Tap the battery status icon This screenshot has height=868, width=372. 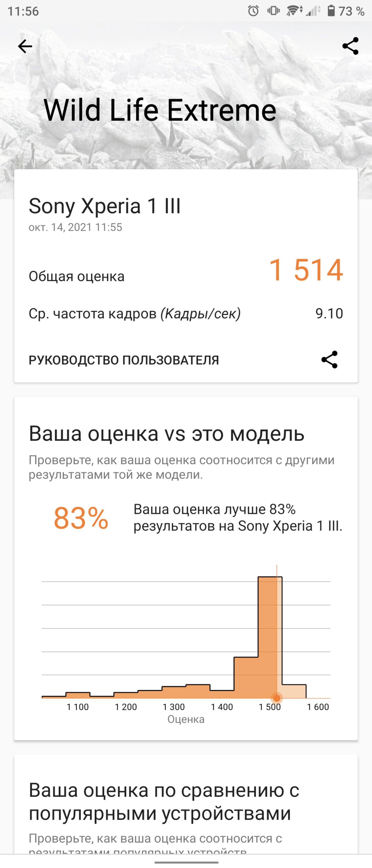tap(331, 11)
